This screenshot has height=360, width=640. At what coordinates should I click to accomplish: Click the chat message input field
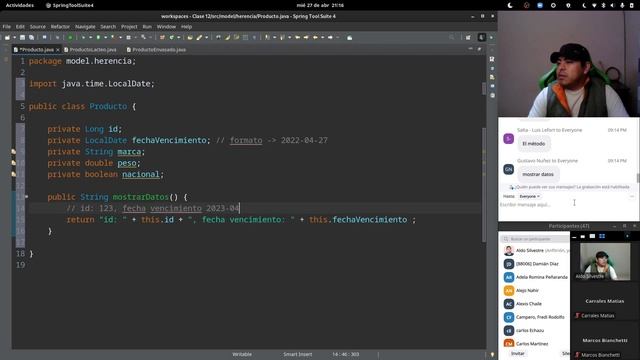565,204
